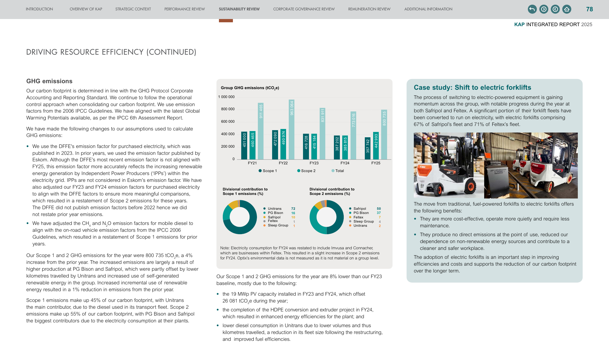
Task: Click the Driving Resource Efficiency (Continued) title
Action: (x=111, y=52)
